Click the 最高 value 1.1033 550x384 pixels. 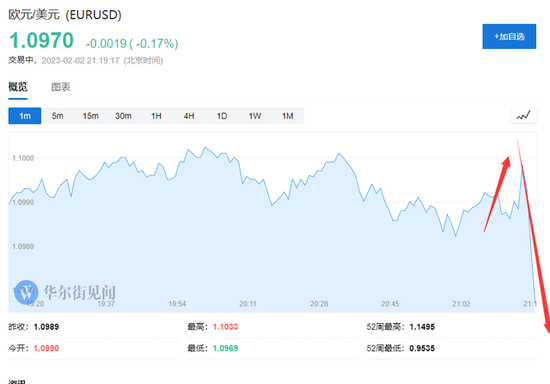(225, 327)
